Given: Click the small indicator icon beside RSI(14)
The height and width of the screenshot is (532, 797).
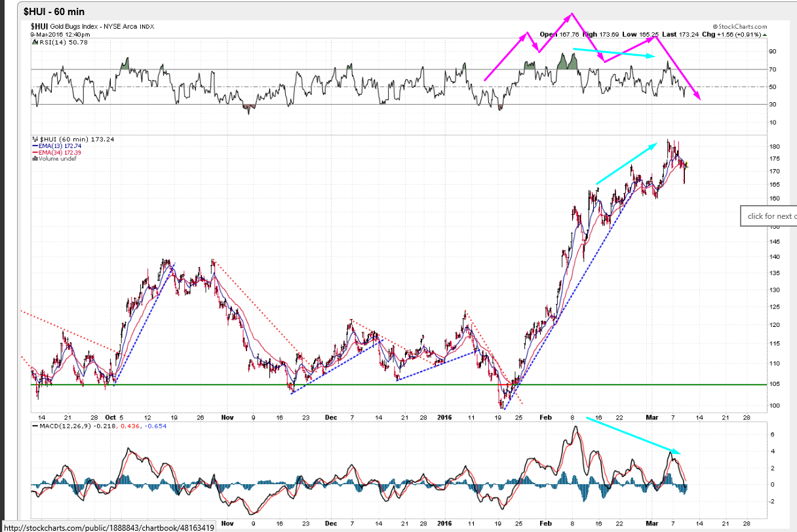Looking at the screenshot, I should pyautogui.click(x=35, y=42).
